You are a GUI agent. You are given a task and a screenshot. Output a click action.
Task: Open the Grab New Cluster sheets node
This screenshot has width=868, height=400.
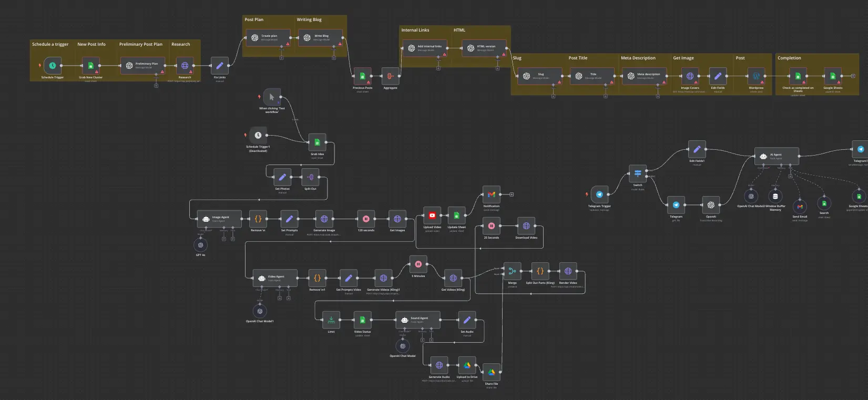coord(90,66)
